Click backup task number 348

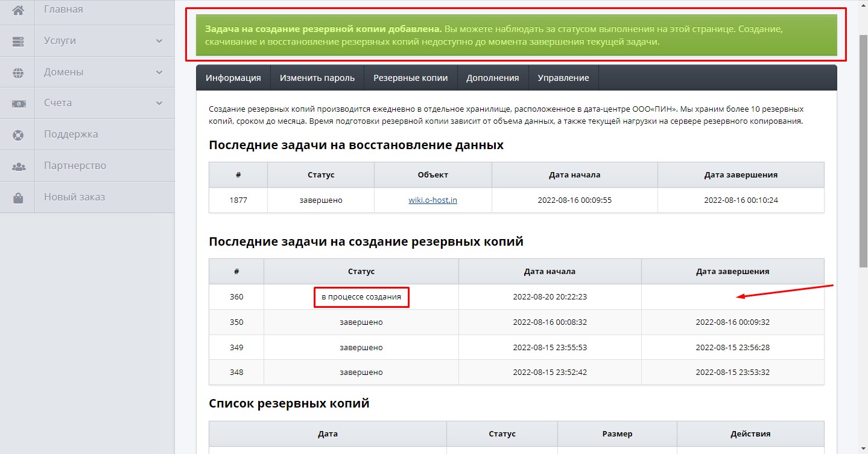(236, 372)
